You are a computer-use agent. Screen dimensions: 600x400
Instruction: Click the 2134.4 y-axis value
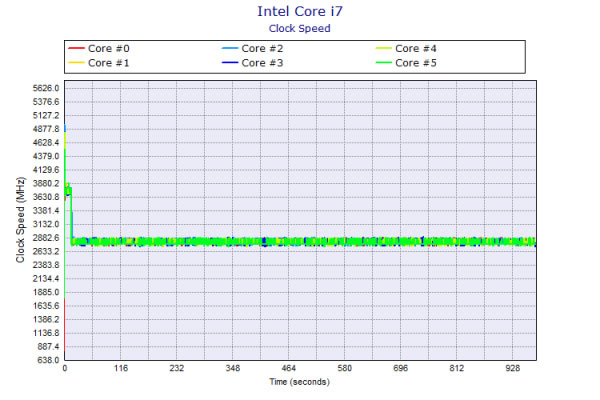pos(46,279)
